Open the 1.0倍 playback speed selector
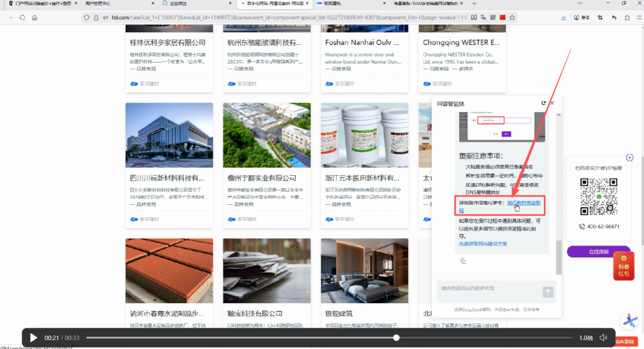 [586, 338]
